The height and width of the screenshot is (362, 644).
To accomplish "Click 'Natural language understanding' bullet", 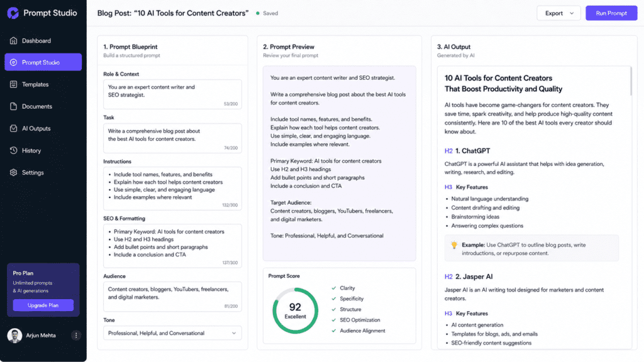I will point(489,199).
